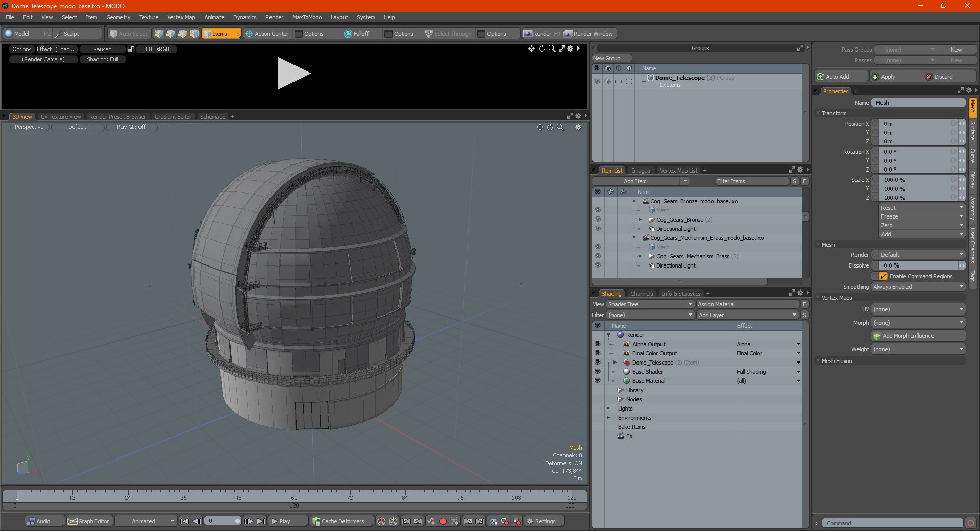Open the Action Center tool

267,34
